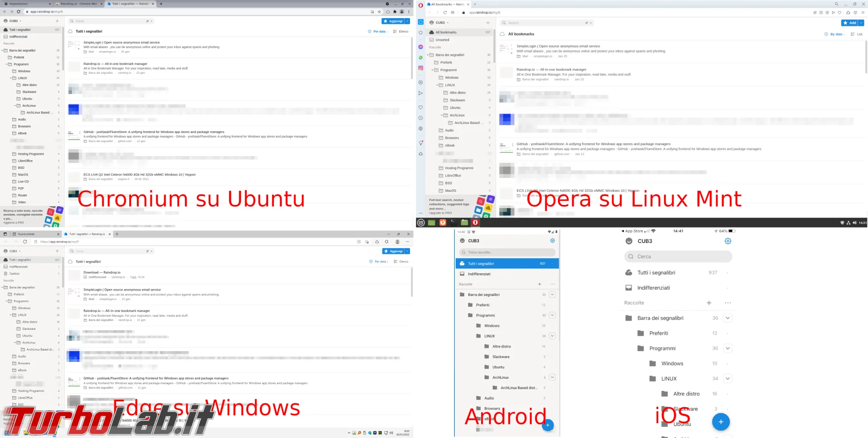Switch Elenco view mode in Chromium
Screen dimensions: 868x438
[x=401, y=31]
